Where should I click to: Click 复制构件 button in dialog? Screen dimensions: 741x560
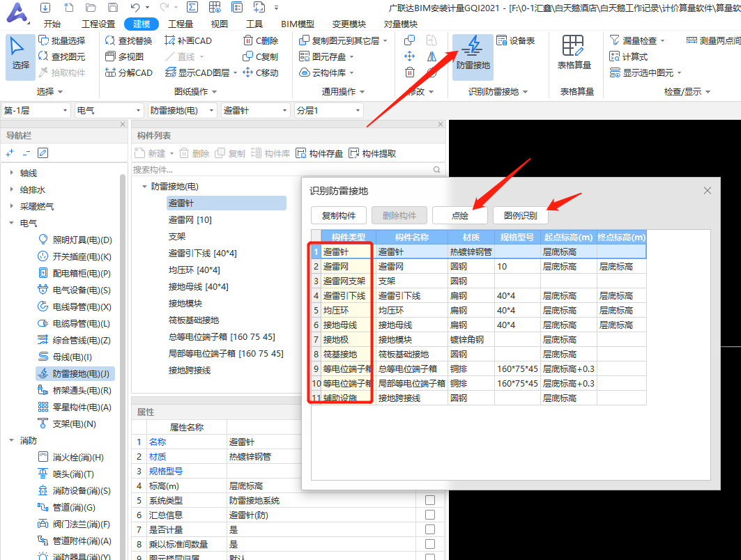coord(339,215)
